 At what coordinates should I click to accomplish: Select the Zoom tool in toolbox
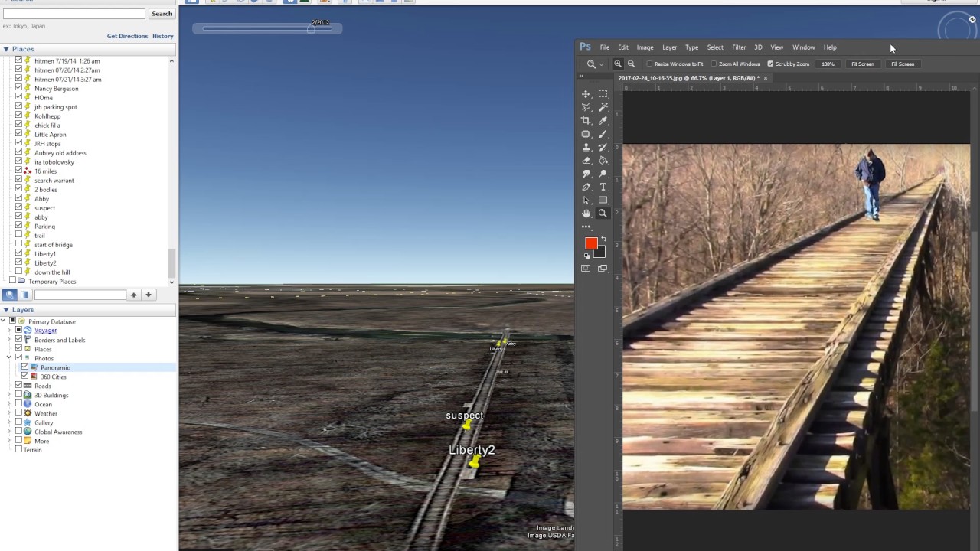point(603,214)
